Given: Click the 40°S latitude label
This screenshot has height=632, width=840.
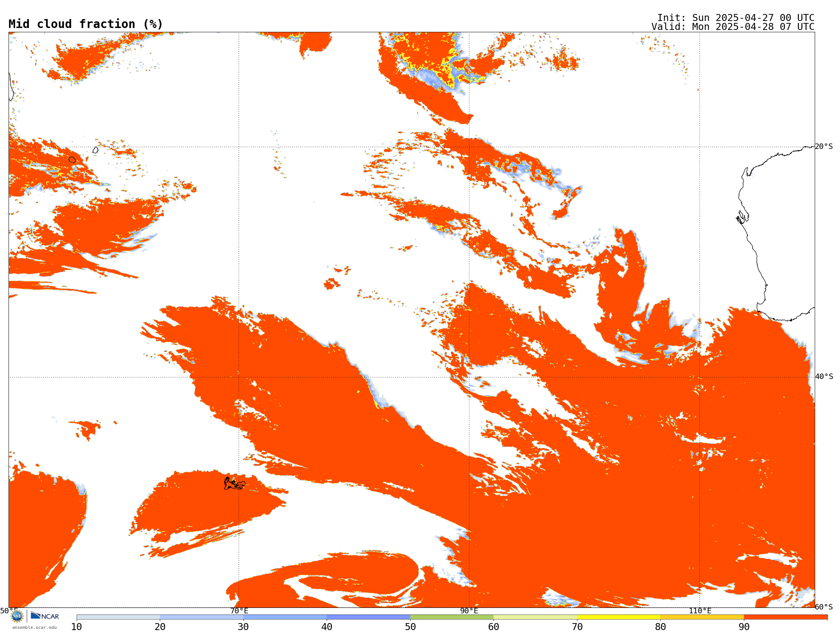Looking at the screenshot, I should [x=824, y=377].
